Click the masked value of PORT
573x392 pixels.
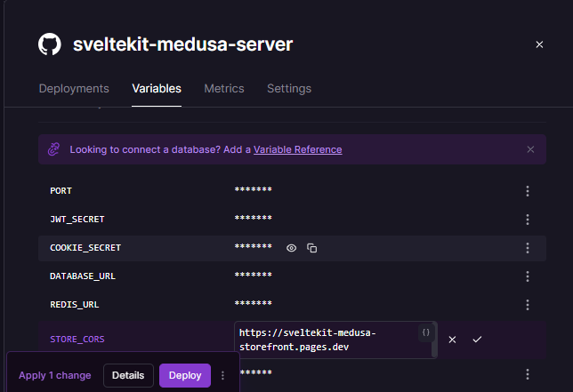click(x=254, y=189)
